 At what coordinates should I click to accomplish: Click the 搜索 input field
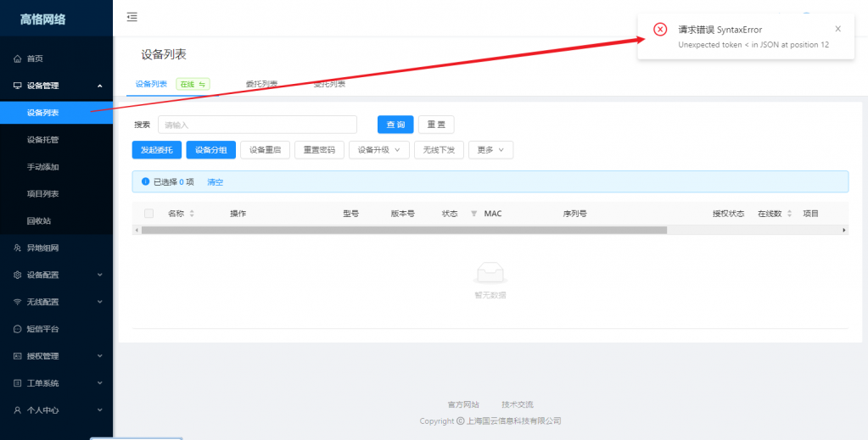click(x=257, y=125)
